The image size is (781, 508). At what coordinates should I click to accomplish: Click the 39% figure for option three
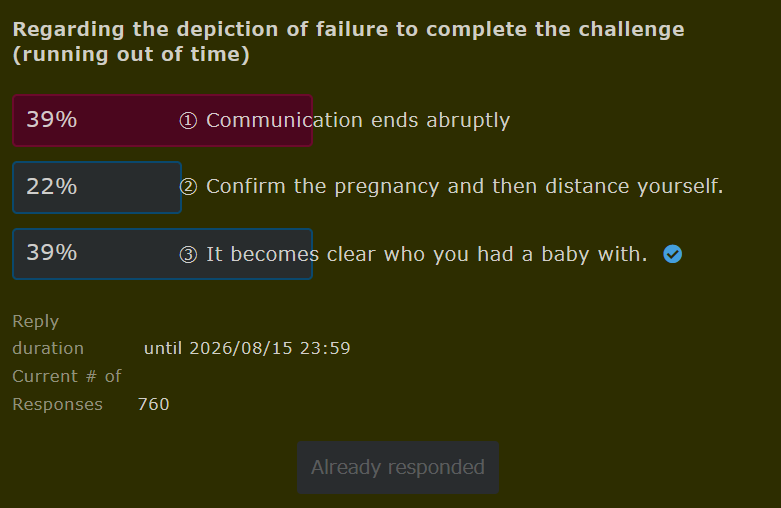[52, 253]
